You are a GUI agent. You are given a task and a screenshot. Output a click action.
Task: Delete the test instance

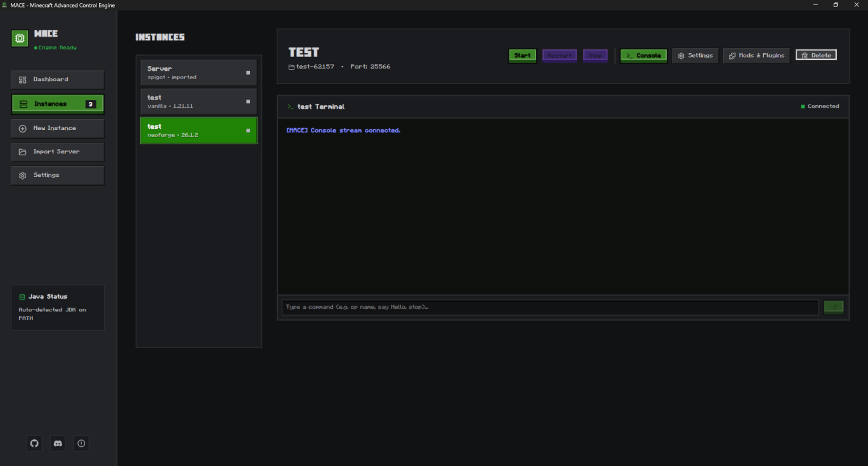point(816,55)
